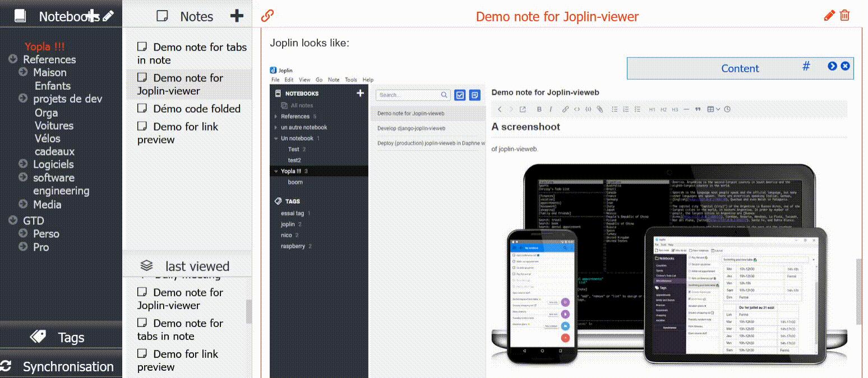Select 'Demo note for Joplin-viewer' in Notes list
This screenshot has width=868, height=378.
[x=181, y=84]
